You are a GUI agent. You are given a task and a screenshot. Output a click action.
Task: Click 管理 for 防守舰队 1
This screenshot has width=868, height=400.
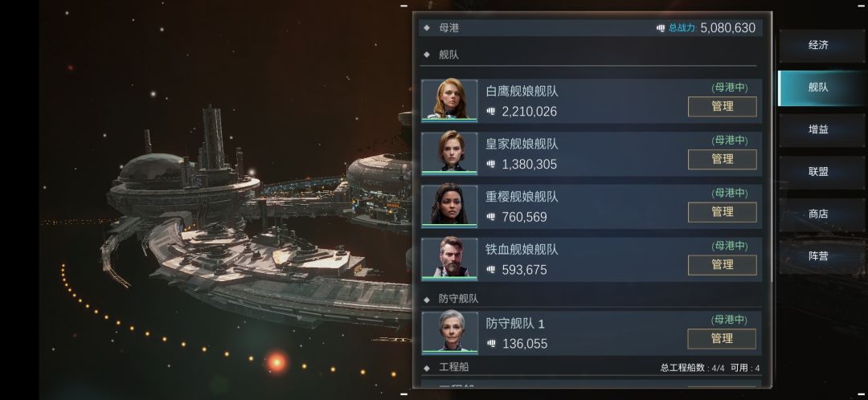(722, 339)
